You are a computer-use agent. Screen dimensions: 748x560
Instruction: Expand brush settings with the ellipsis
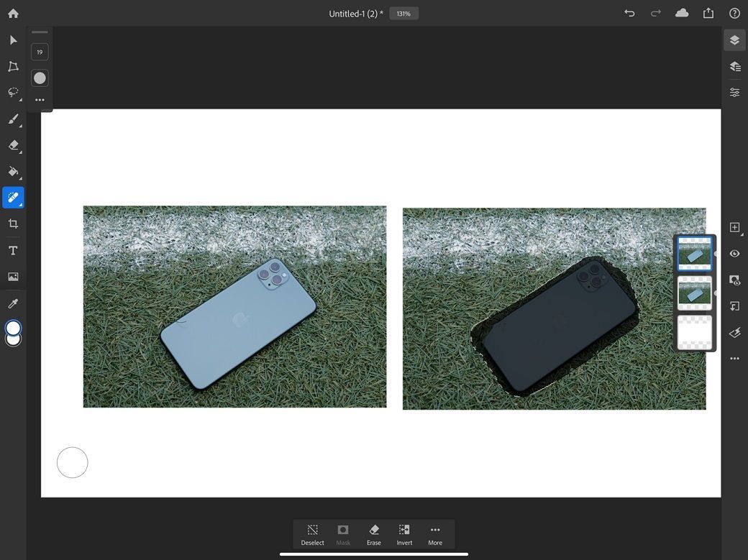click(x=40, y=99)
